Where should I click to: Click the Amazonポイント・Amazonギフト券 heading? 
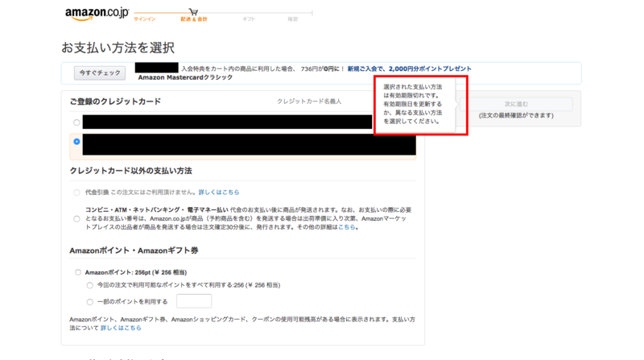click(x=134, y=250)
